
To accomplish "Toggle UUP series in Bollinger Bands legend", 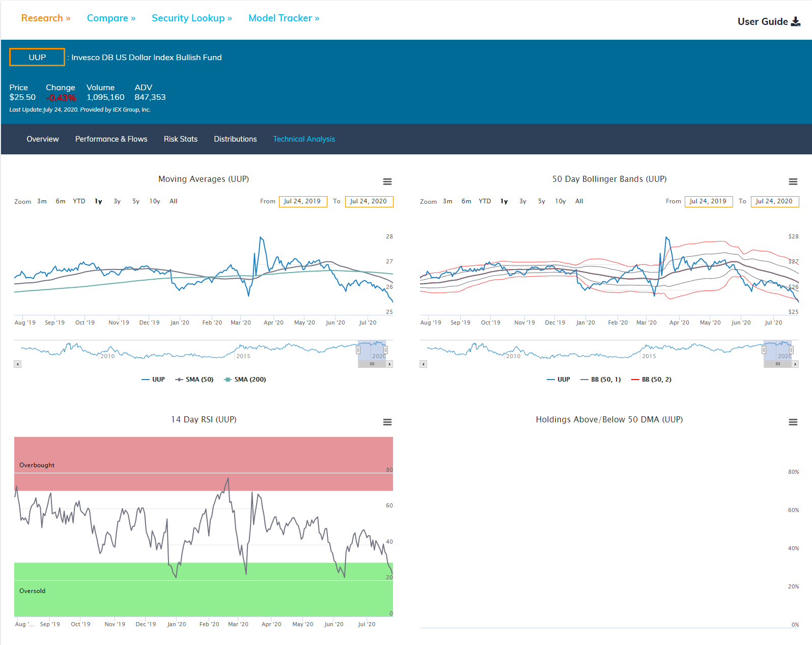I will pos(558,380).
